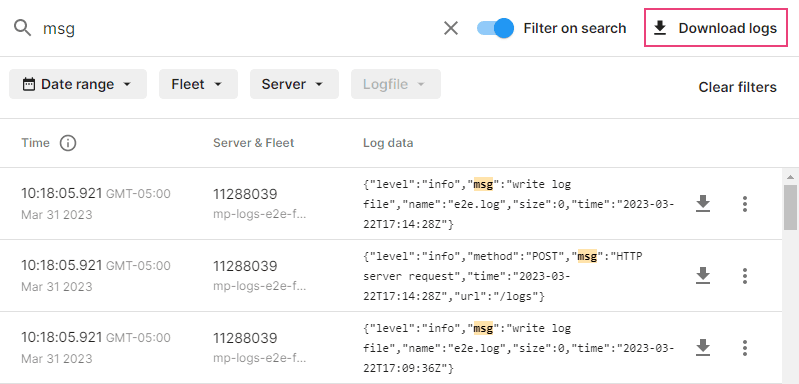Toggle the Filter on search switch

[495, 28]
